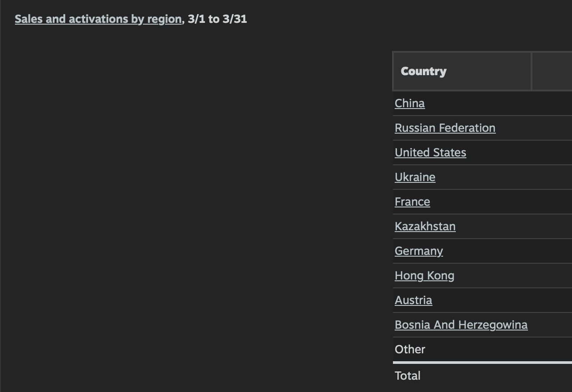Open the United States link
572x392 pixels.
tap(430, 152)
